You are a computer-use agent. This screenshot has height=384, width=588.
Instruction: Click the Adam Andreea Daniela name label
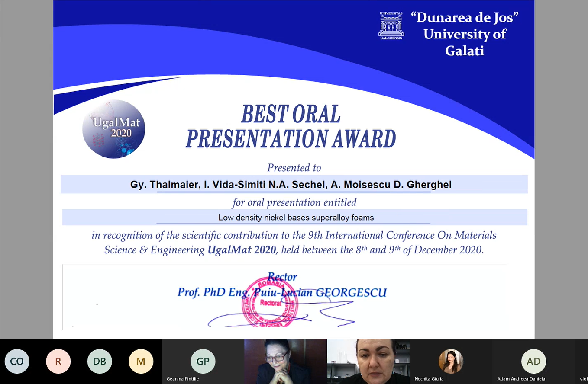coord(521,379)
